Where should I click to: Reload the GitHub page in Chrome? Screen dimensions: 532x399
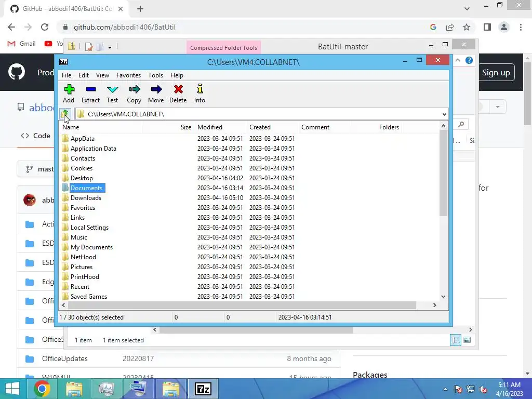point(45,27)
